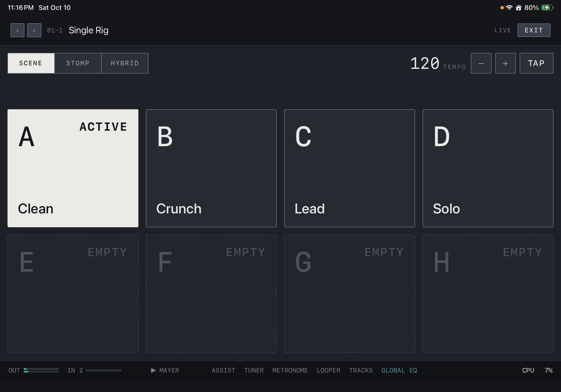Click the LIVE mode label
Image resolution: width=561 pixels, height=392 pixels.
[503, 30]
